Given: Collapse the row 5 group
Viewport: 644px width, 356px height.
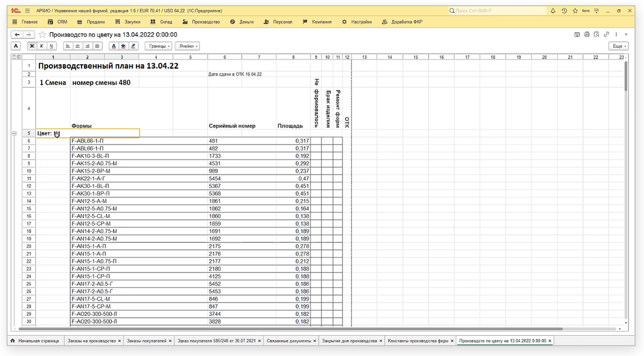Looking at the screenshot, I should [x=14, y=133].
